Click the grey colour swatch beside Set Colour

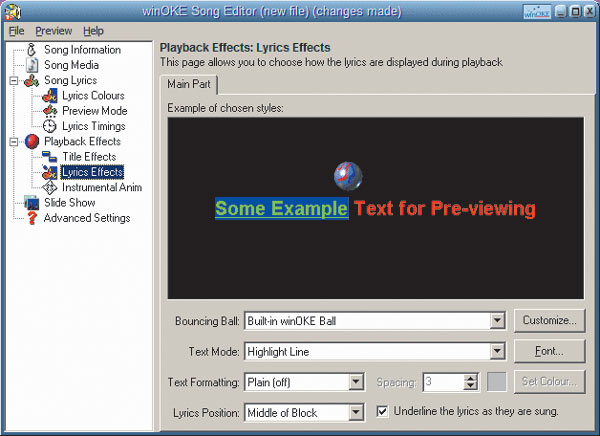498,381
